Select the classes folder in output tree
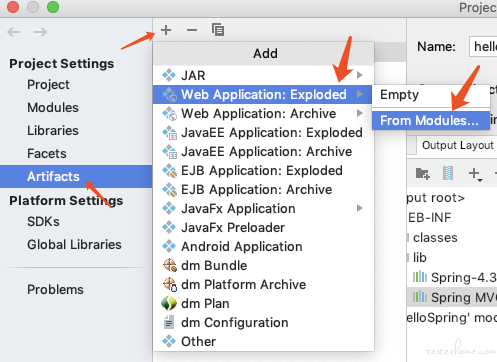The width and height of the screenshot is (497, 362). tap(435, 238)
